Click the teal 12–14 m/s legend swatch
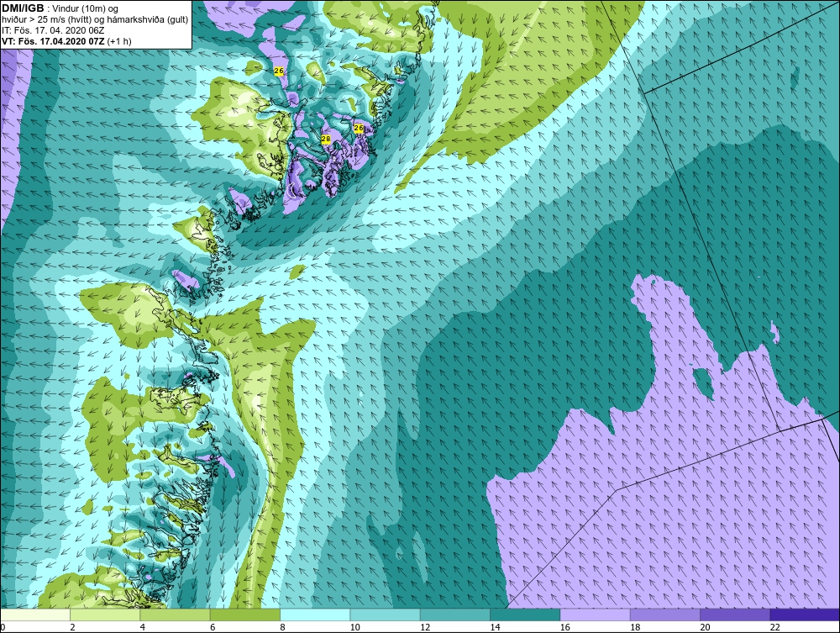 pos(454,615)
